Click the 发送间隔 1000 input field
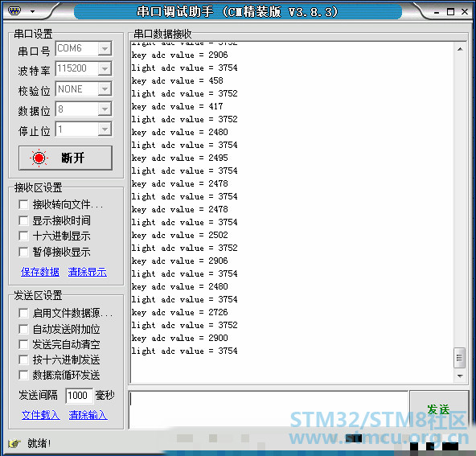The width and height of the screenshot is (476, 456). 79,396
